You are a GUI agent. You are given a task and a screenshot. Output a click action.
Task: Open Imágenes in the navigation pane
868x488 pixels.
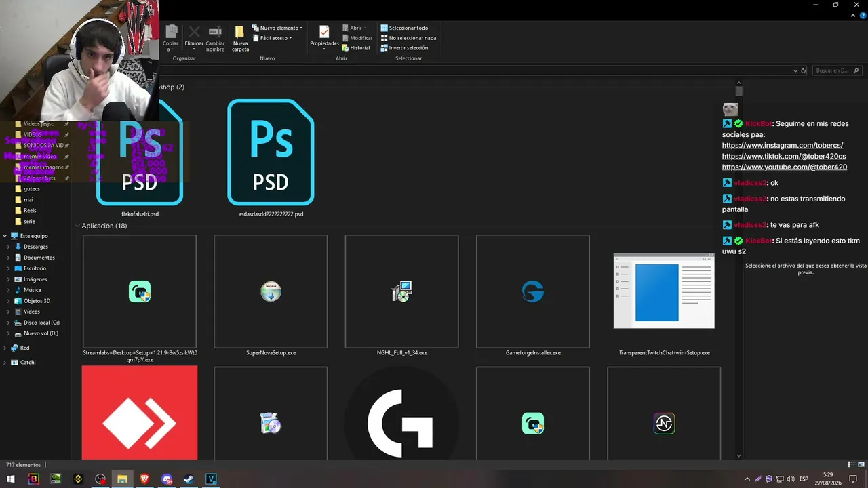coord(35,279)
